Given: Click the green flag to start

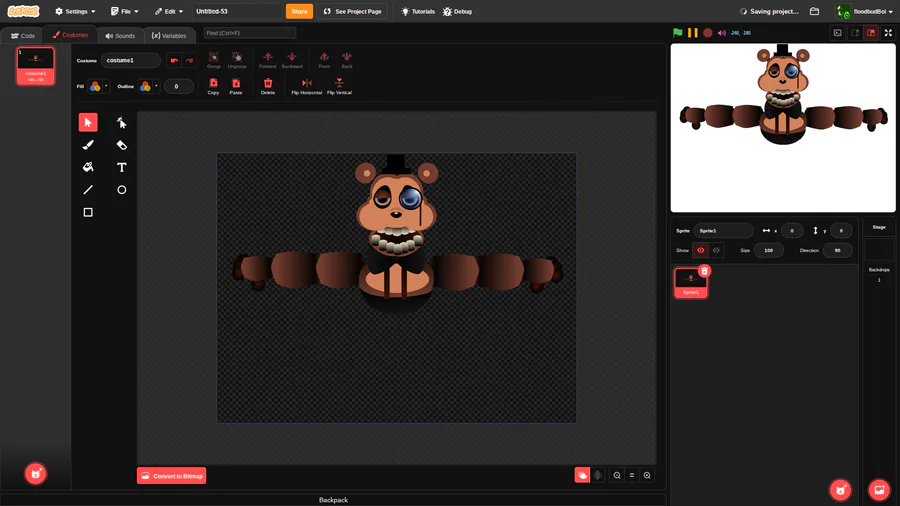Looking at the screenshot, I should click(x=678, y=33).
